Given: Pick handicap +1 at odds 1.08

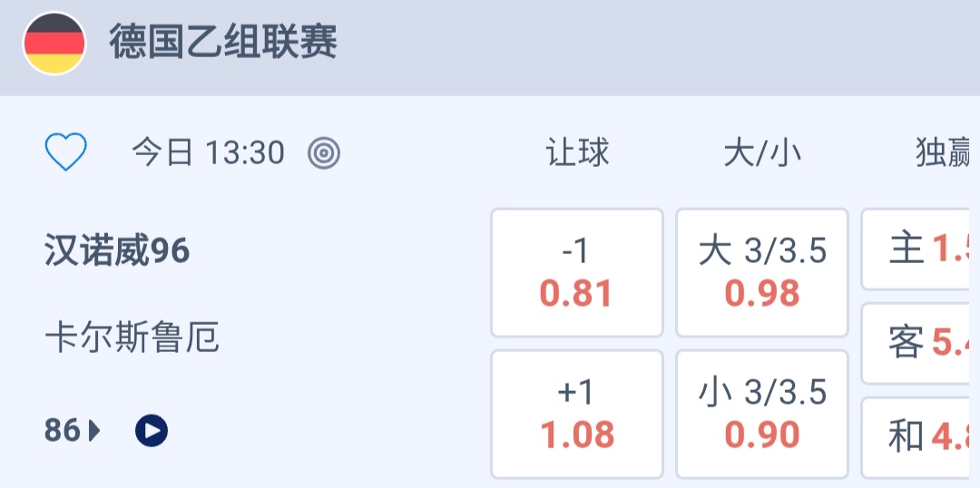Looking at the screenshot, I should click(x=576, y=414).
